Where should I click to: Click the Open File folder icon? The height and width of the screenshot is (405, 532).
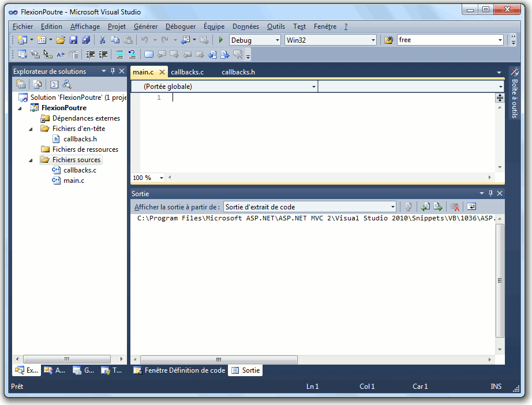pyautogui.click(x=61, y=40)
